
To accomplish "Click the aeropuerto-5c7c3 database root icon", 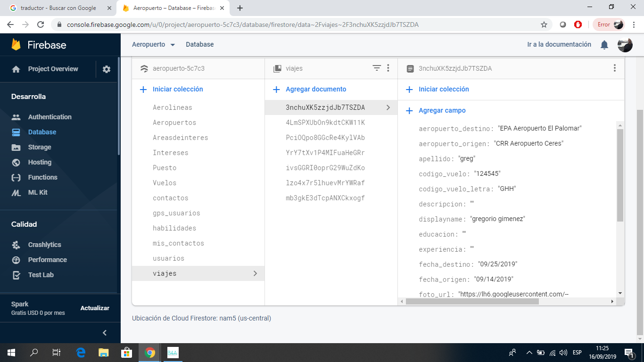I will click(144, 68).
